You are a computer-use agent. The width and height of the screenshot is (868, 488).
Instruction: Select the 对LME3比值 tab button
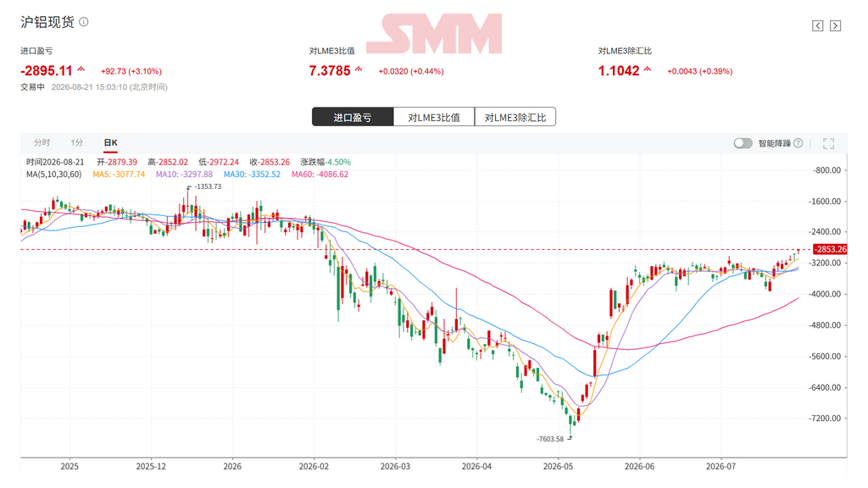point(434,117)
